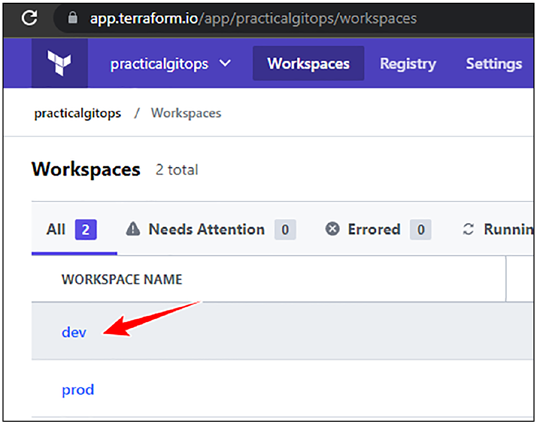Open the prod workspace link

tap(78, 390)
